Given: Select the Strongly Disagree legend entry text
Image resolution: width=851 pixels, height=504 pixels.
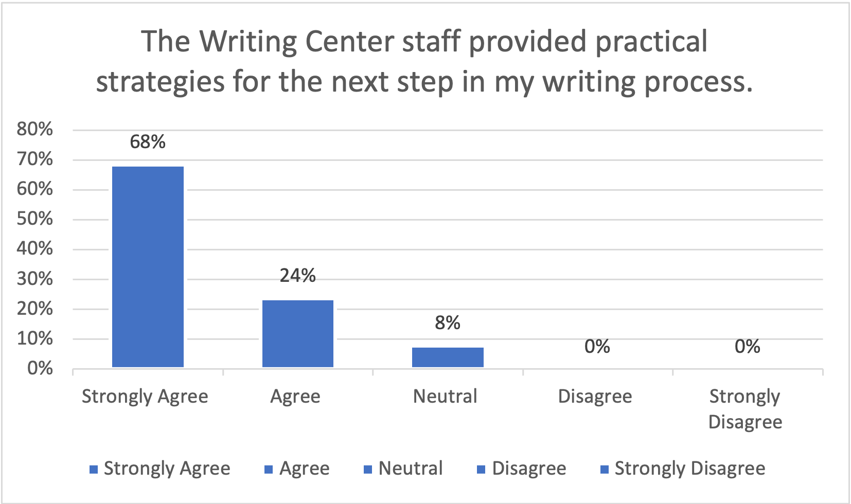Looking at the screenshot, I should (690, 469).
